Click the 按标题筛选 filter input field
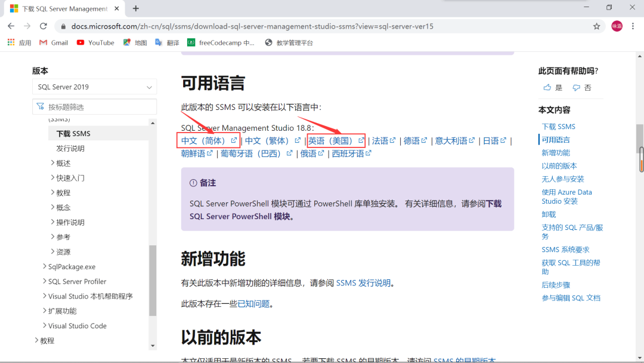Screen dimensions: 644x363 pos(94,107)
